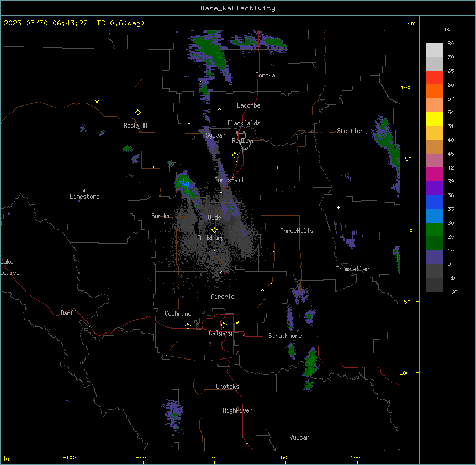Click the Innisfail city label
The width and height of the screenshot is (476, 465).
pos(229,180)
